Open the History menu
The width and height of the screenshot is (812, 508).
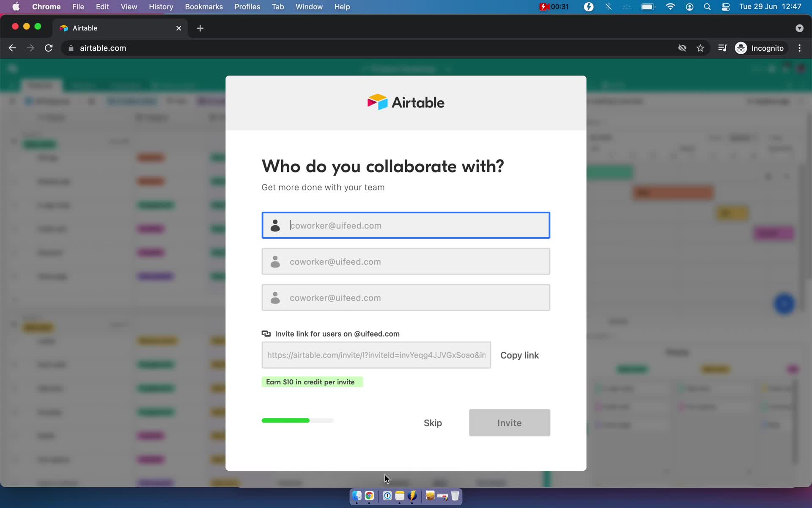(x=161, y=7)
